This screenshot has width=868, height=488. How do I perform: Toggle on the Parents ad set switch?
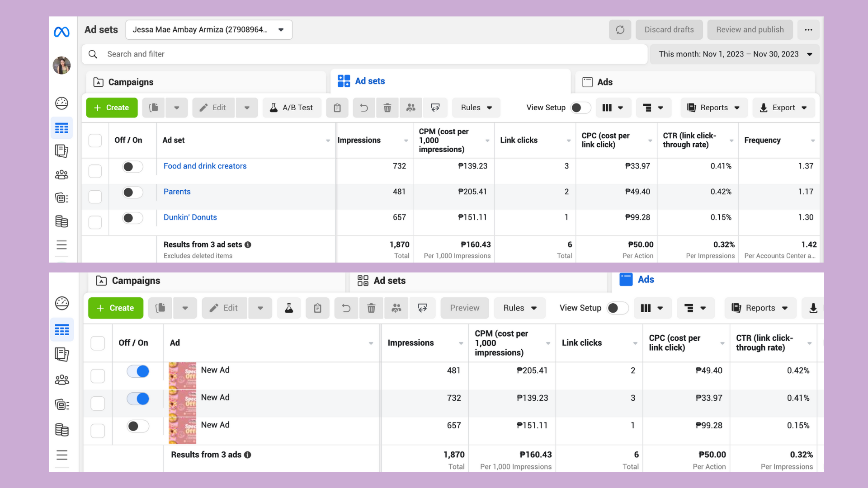132,192
